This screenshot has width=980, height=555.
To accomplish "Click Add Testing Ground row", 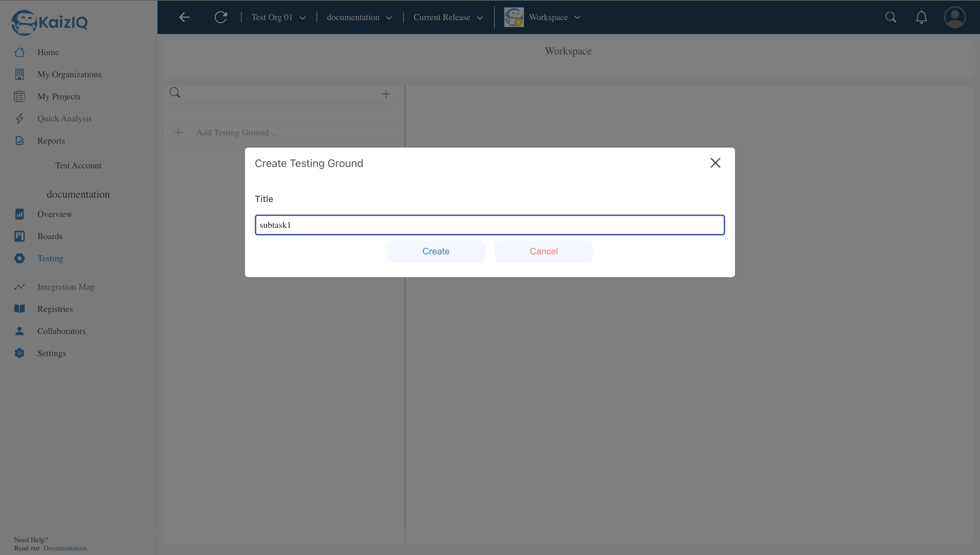I will (285, 133).
